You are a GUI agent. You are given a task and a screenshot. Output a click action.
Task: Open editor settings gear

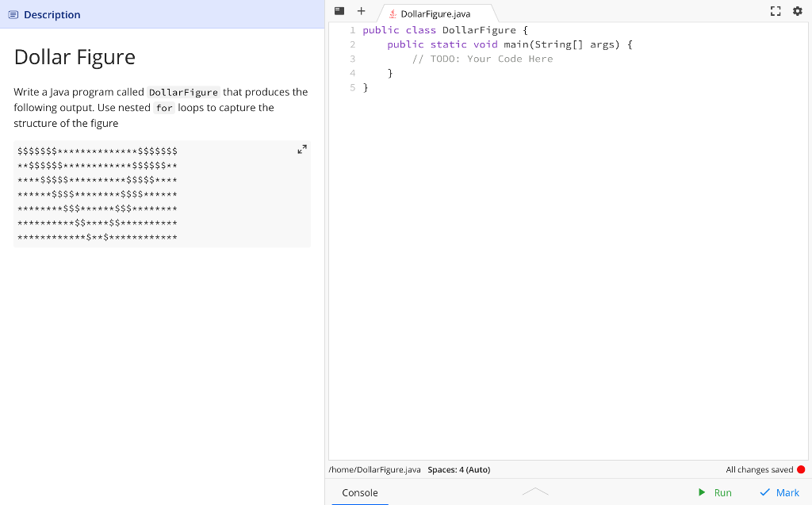[798, 11]
